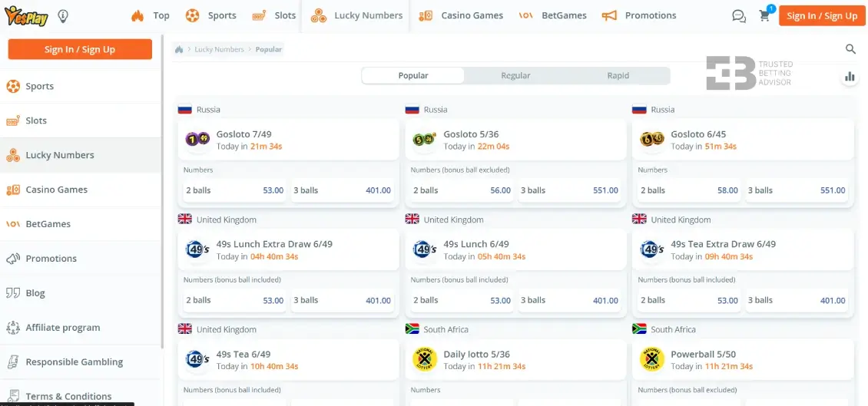Click the home icon in the breadcrumb
This screenshot has height=406, width=868.
[179, 49]
